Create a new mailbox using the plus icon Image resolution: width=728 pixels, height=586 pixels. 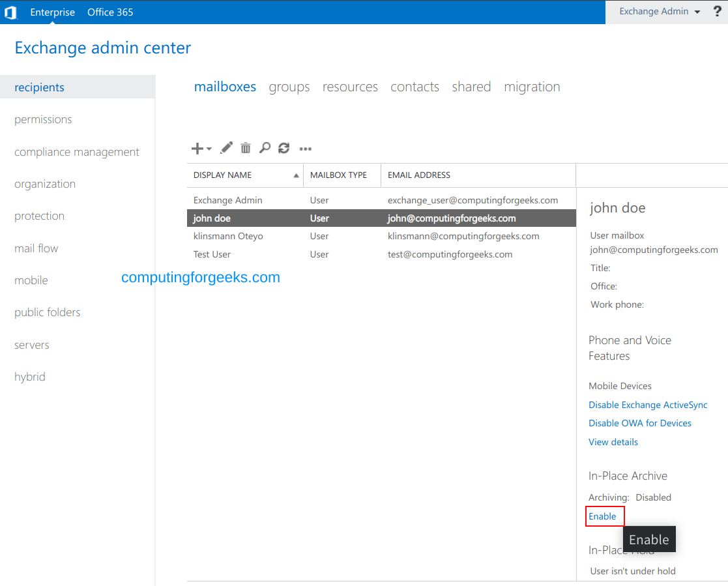196,148
